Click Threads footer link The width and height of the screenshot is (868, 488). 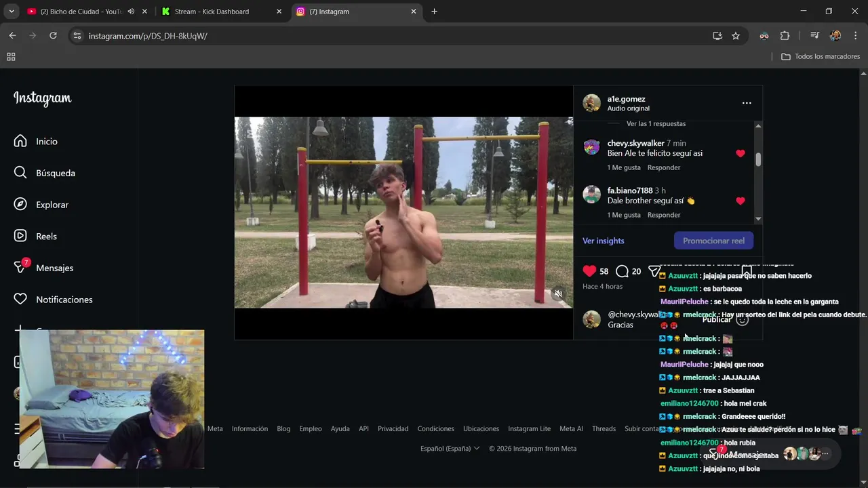604,428
